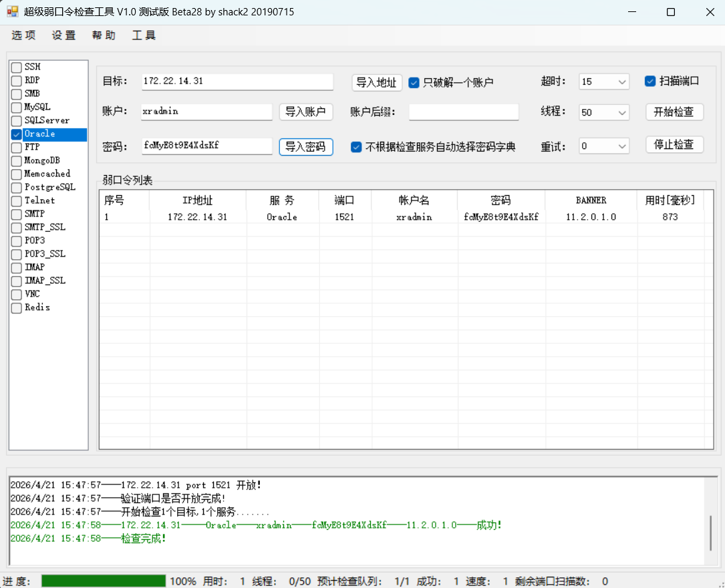Click the 帐户名 column header
Image resolution: width=725 pixels, height=588 pixels.
414,200
